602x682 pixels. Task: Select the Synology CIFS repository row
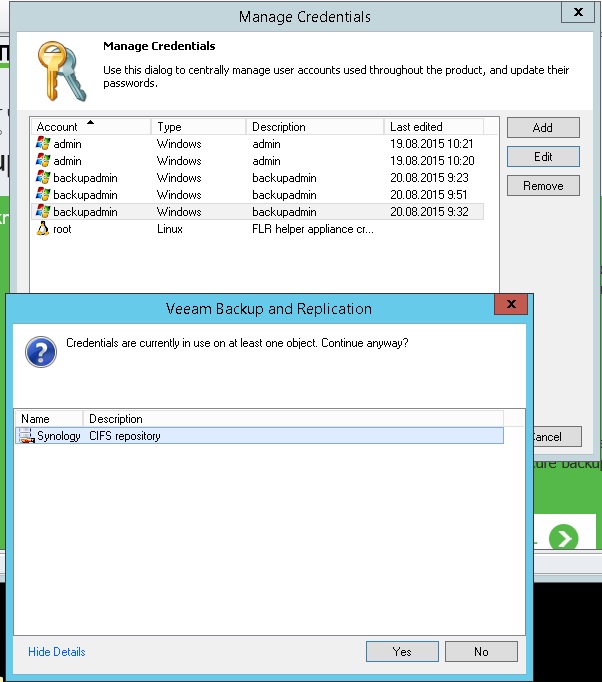[x=259, y=436]
